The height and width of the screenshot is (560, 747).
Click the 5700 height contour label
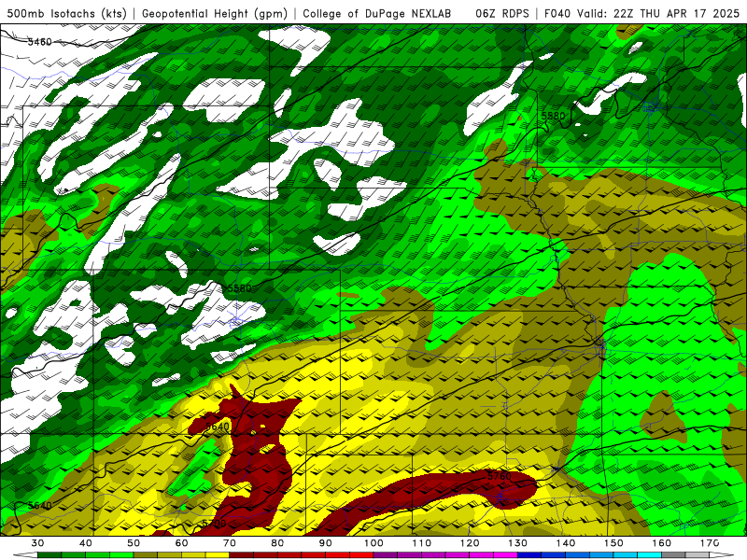coord(214,524)
